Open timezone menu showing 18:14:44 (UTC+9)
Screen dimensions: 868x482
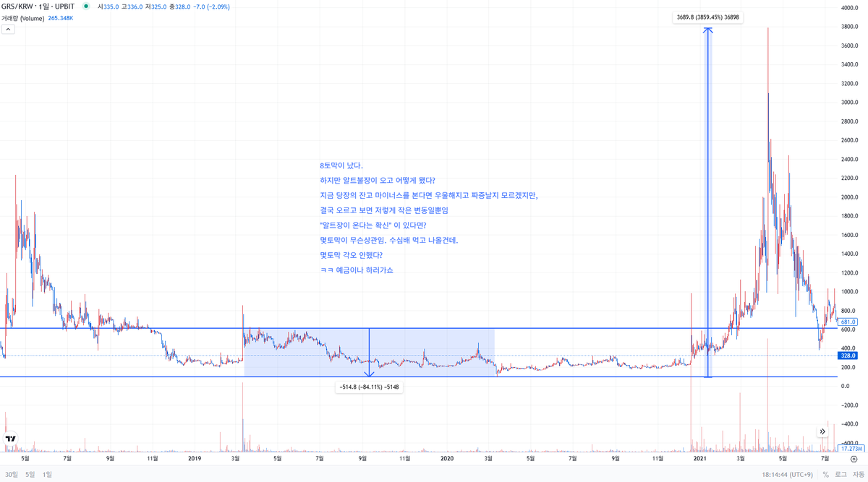(787, 475)
